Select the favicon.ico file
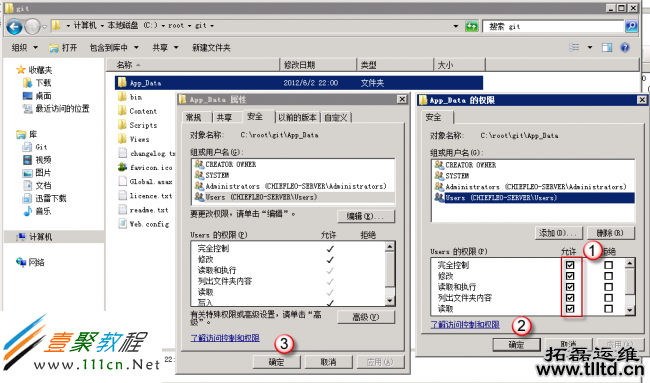 click(145, 167)
